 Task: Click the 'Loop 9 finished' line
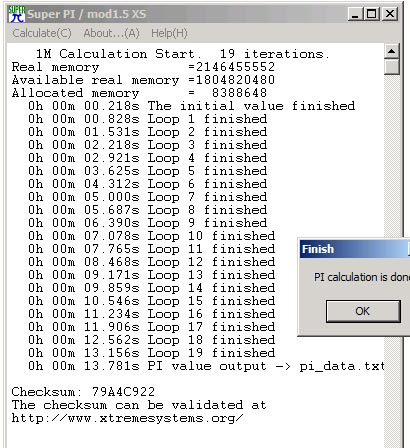148,223
